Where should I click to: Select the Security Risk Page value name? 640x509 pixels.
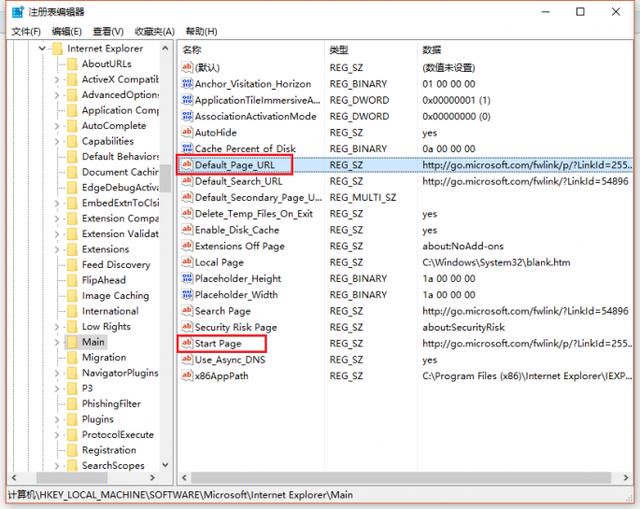(236, 327)
